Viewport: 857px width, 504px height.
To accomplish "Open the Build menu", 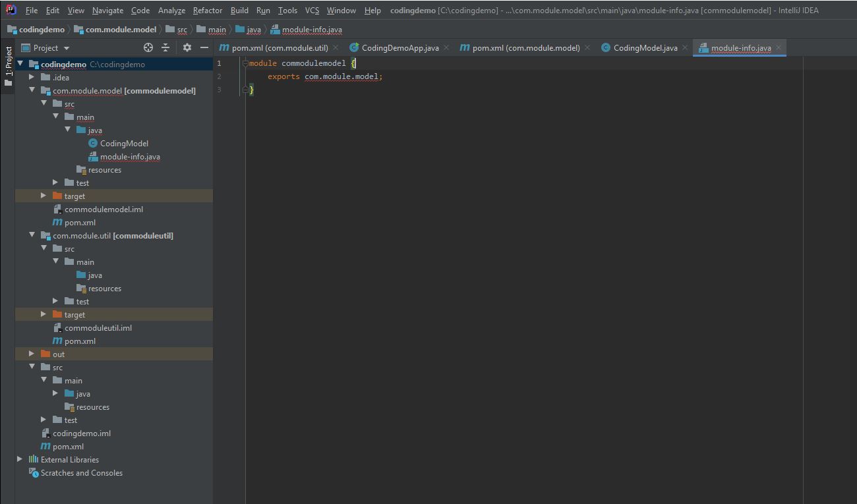I will point(239,11).
